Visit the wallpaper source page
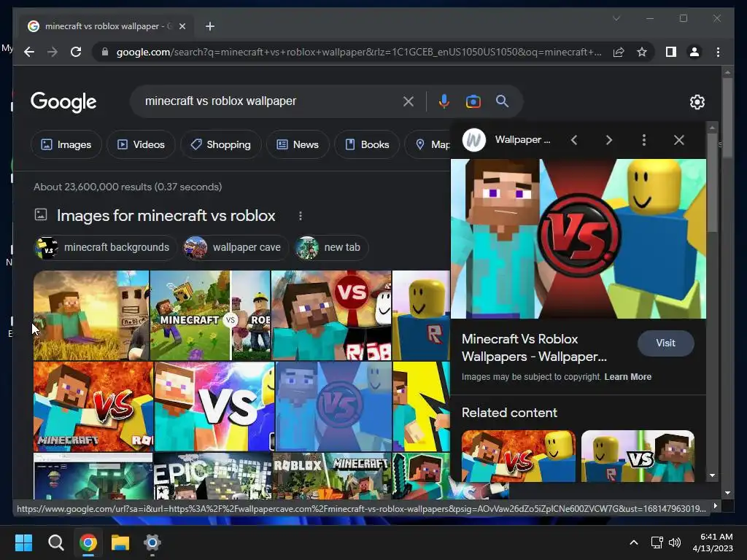Image resolution: width=747 pixels, height=560 pixels. [x=665, y=343]
